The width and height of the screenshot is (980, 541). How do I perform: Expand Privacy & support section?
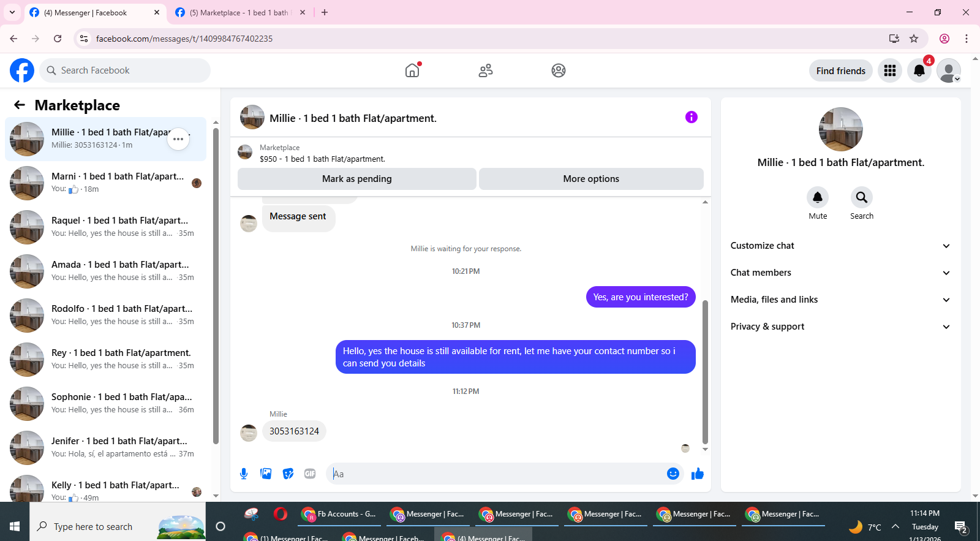click(840, 327)
